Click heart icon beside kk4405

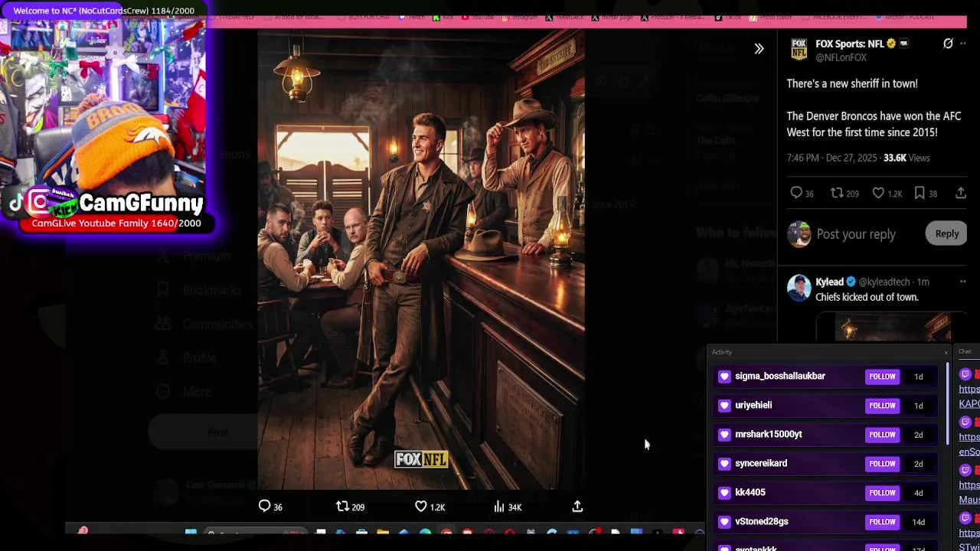(x=724, y=492)
